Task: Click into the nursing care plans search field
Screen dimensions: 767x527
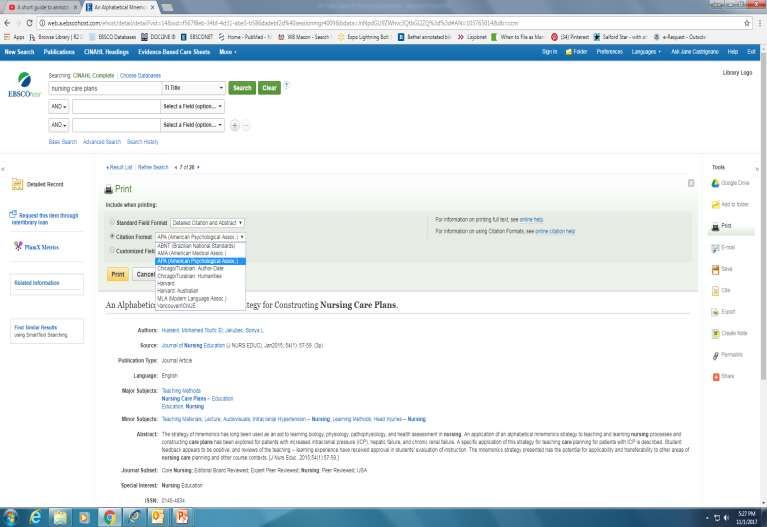Action: tap(105, 89)
